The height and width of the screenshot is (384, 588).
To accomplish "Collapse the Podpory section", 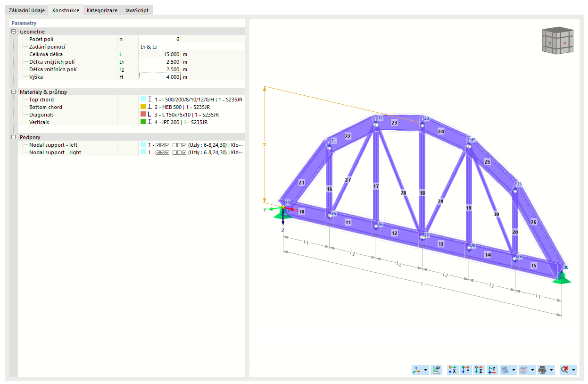I will [14, 137].
